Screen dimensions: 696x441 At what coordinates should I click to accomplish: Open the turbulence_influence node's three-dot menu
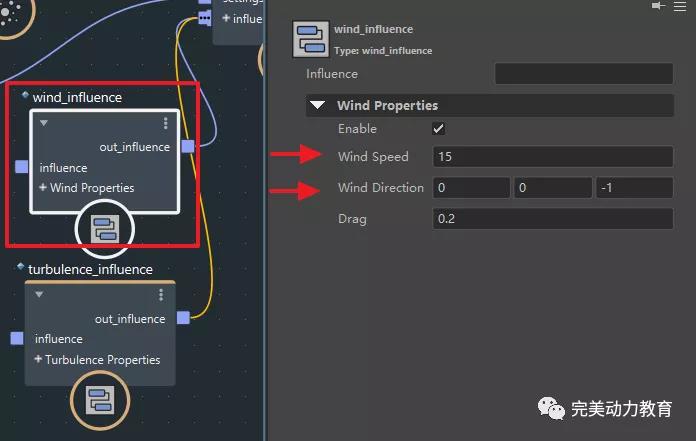[x=161, y=295]
